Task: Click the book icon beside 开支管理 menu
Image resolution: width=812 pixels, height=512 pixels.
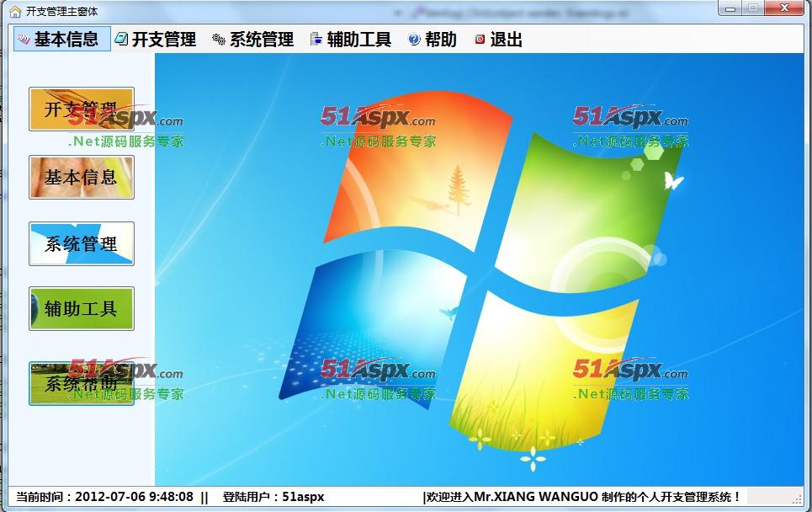Action: tap(121, 39)
